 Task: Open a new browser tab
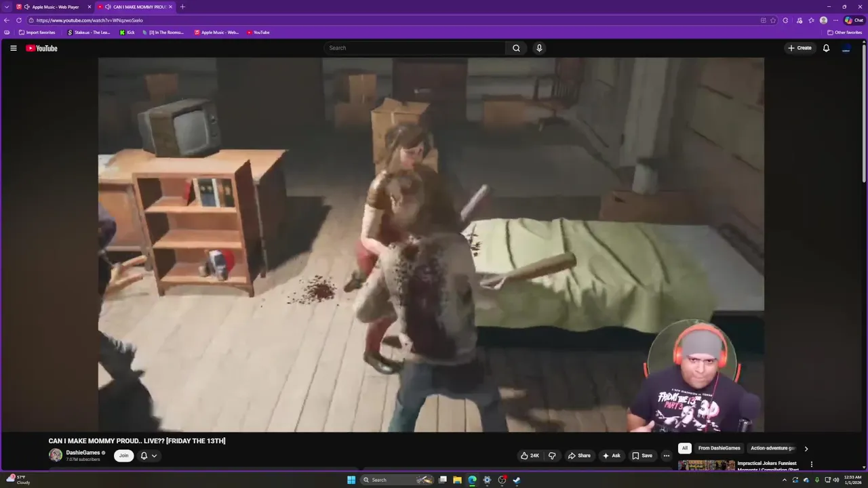tap(182, 7)
